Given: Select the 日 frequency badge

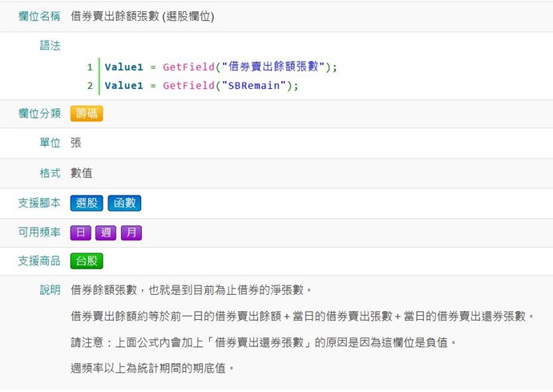Looking at the screenshot, I should (x=79, y=233).
